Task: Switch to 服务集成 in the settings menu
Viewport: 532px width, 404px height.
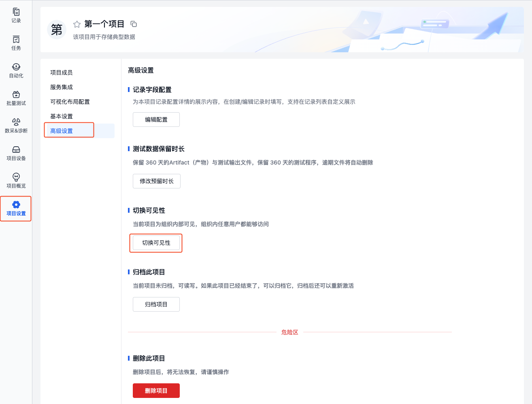Action: (x=62, y=87)
